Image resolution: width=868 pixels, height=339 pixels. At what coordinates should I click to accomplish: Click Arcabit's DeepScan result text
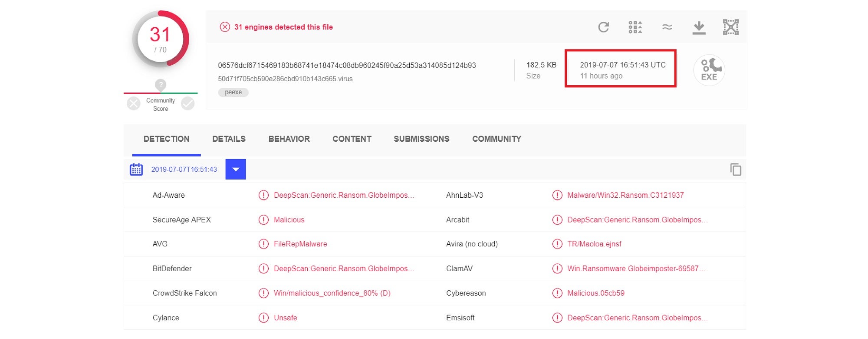click(x=638, y=220)
